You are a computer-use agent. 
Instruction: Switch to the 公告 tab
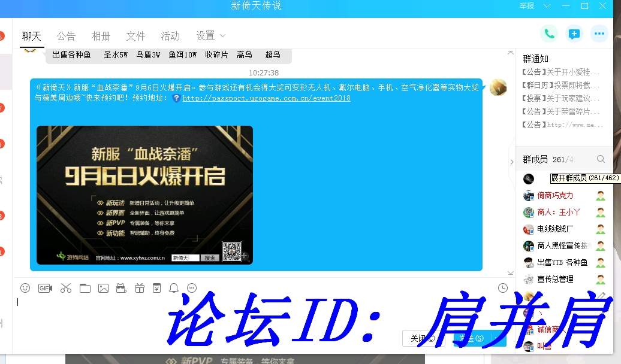tap(66, 36)
